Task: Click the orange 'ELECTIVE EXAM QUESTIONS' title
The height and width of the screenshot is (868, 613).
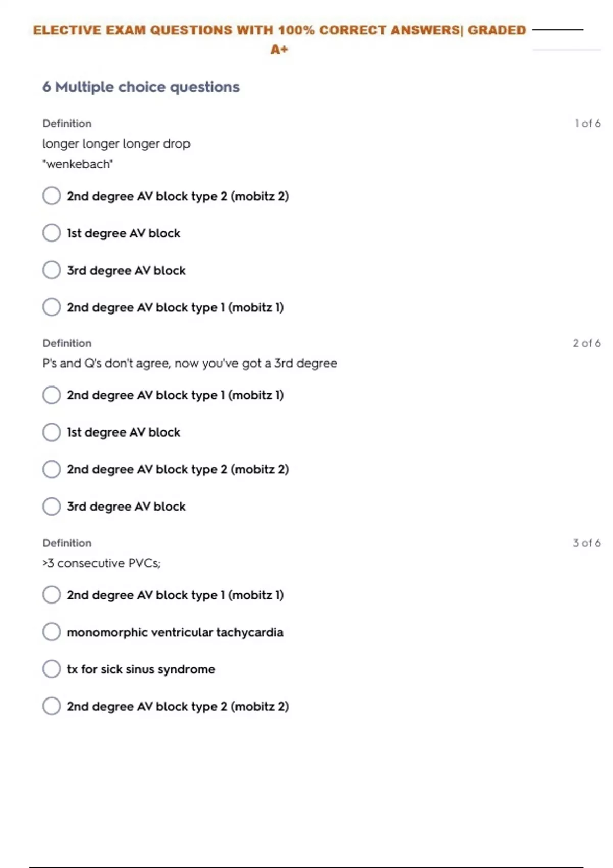Action: (x=279, y=30)
